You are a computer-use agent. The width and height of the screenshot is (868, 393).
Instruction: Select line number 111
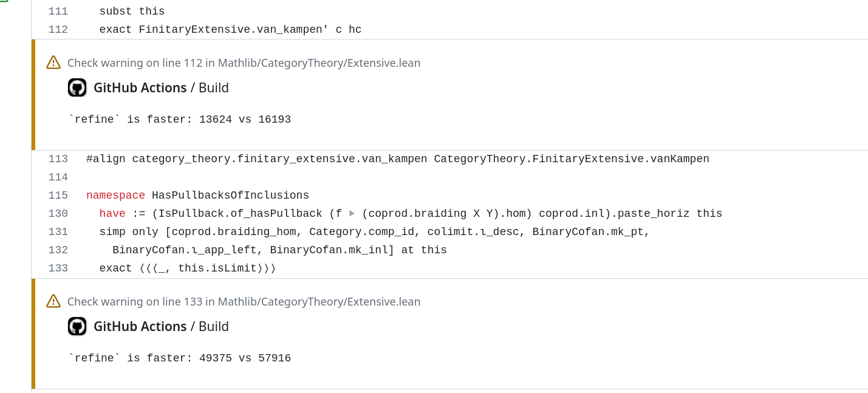click(x=58, y=12)
